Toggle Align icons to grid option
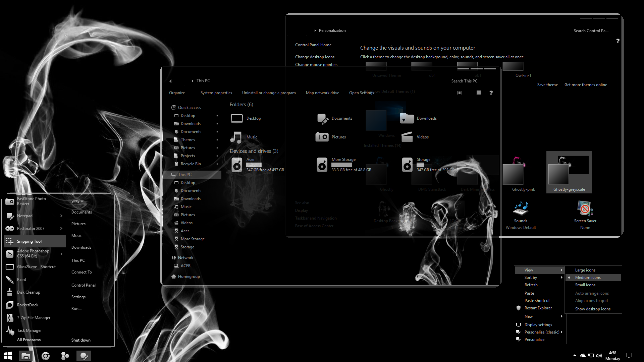The image size is (644, 362). click(x=591, y=301)
